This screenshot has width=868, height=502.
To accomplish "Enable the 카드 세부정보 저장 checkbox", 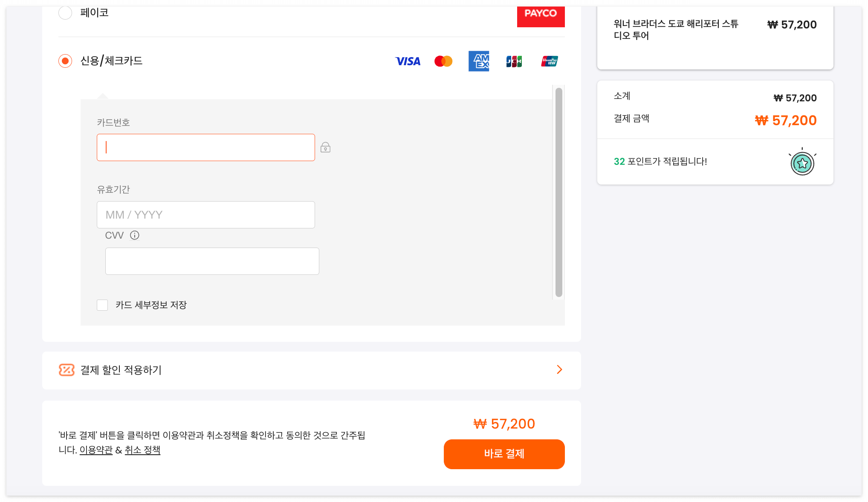I will pyautogui.click(x=102, y=305).
